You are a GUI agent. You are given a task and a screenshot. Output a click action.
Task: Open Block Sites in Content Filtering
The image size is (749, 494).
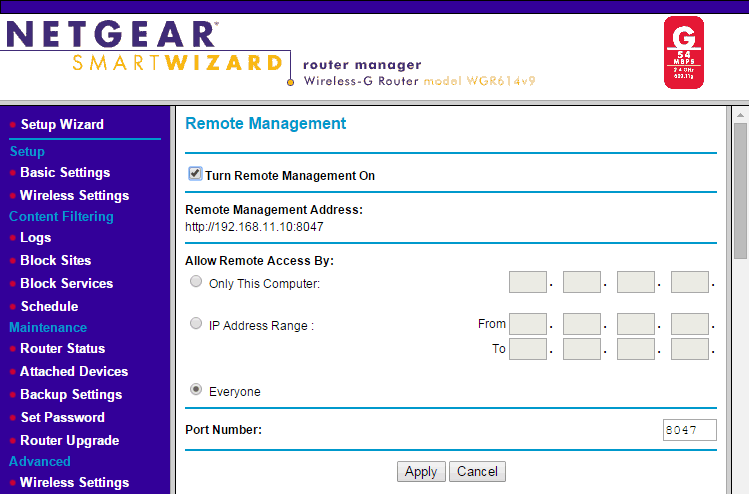(55, 260)
